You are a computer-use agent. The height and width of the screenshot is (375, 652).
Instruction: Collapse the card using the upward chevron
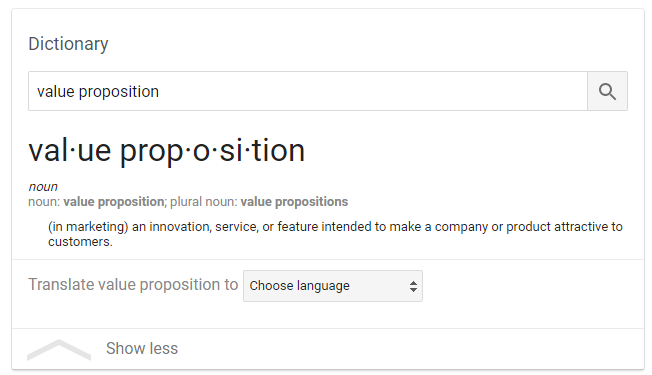tap(59, 350)
